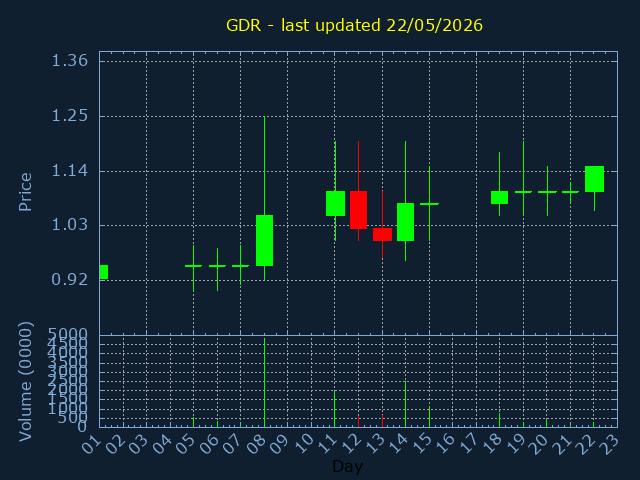Select the red candlestick body on day 12

pyautogui.click(x=358, y=210)
